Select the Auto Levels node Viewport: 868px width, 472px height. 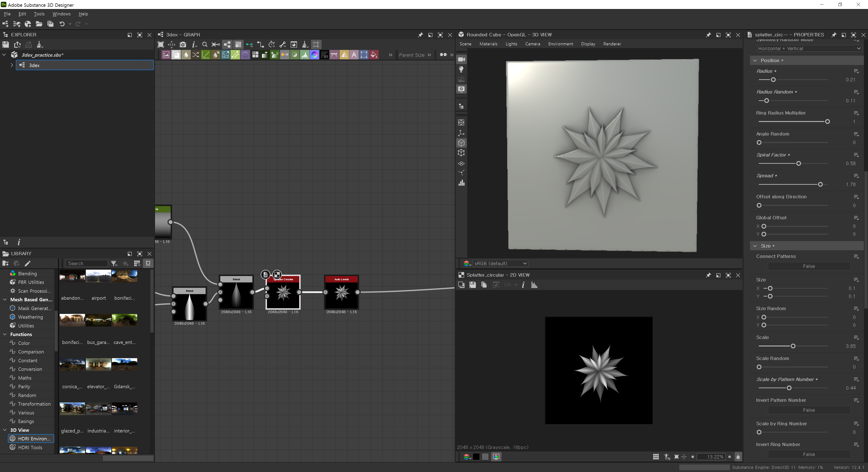341,292
